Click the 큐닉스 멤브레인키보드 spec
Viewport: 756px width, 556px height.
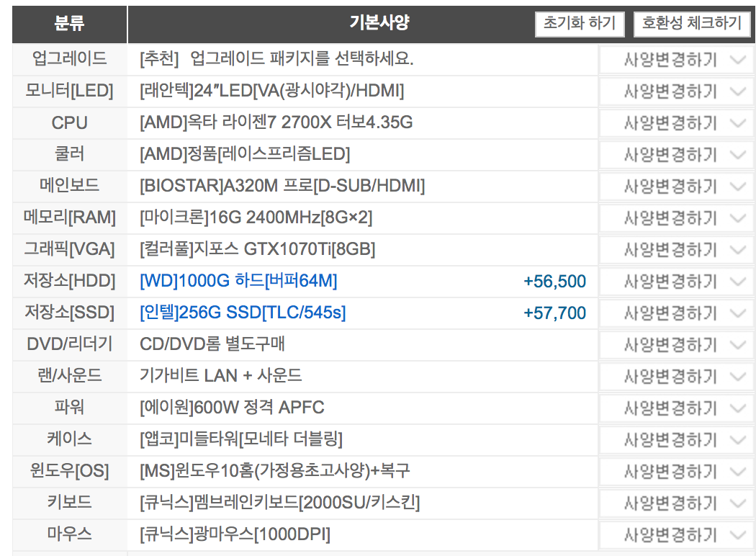pos(279,503)
